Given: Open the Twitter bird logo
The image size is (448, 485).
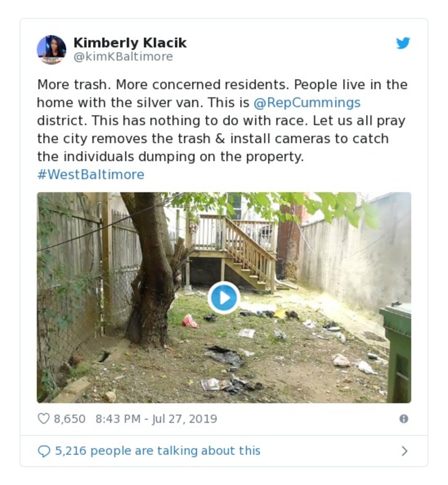Looking at the screenshot, I should click(x=403, y=43).
